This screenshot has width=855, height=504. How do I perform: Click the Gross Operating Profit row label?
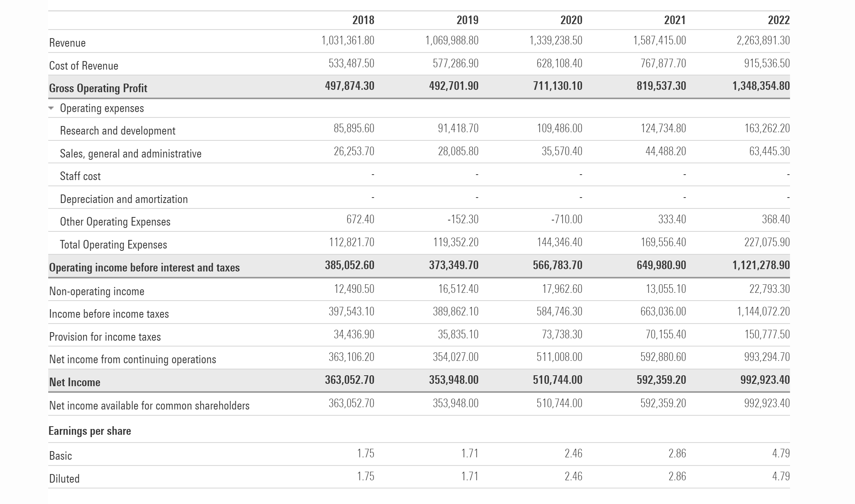[98, 88]
